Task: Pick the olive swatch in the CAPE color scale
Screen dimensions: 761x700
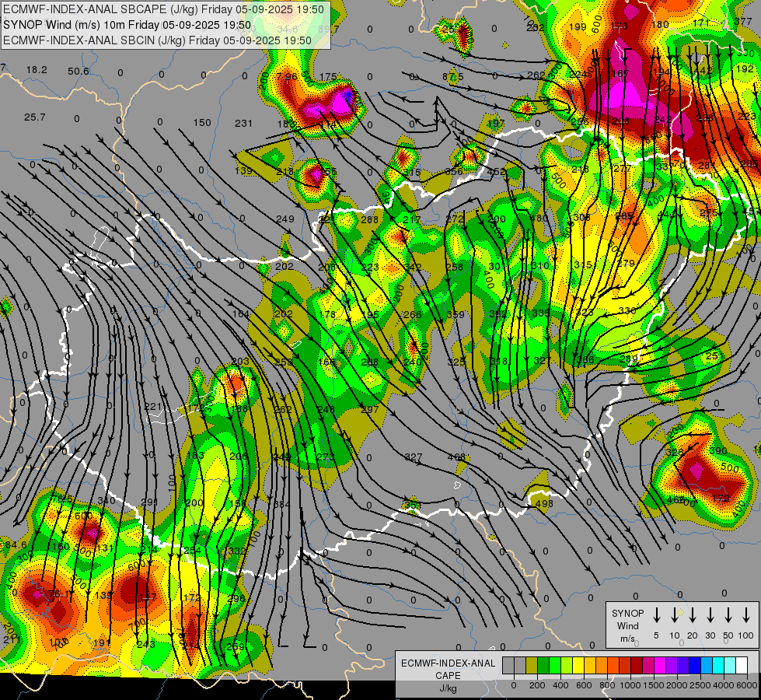Action: point(532,666)
